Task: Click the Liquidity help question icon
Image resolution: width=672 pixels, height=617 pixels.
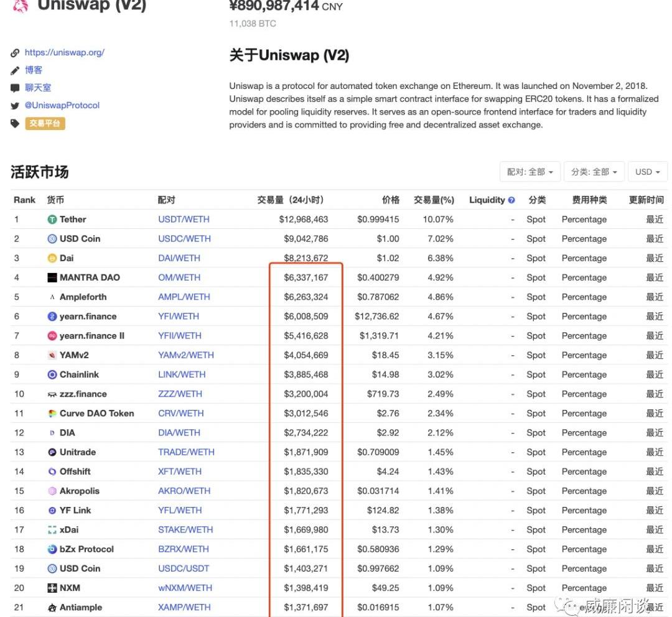Action: pos(511,200)
